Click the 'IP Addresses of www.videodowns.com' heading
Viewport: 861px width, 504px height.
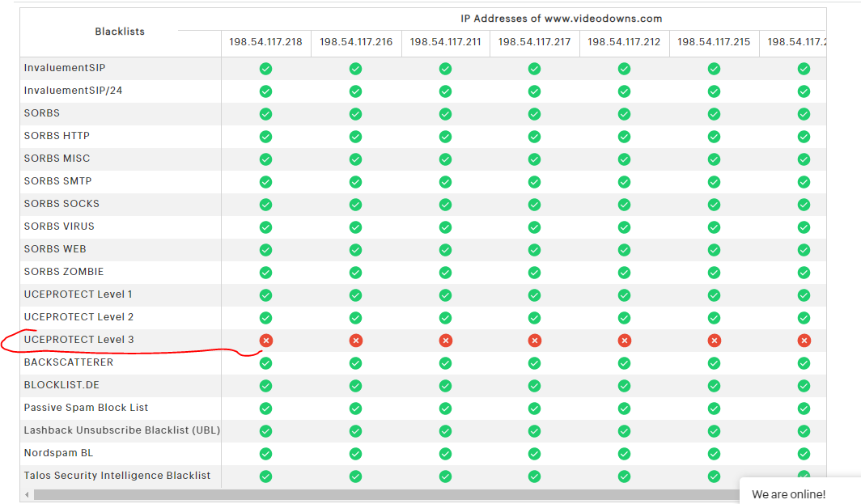point(562,19)
